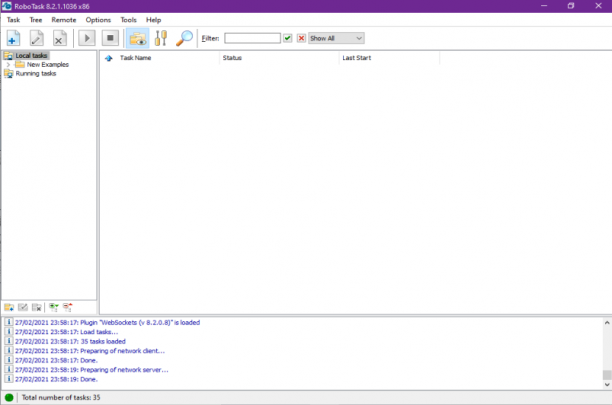Run the selected task with Play button
Screen dimensions: 612x405
click(87, 38)
